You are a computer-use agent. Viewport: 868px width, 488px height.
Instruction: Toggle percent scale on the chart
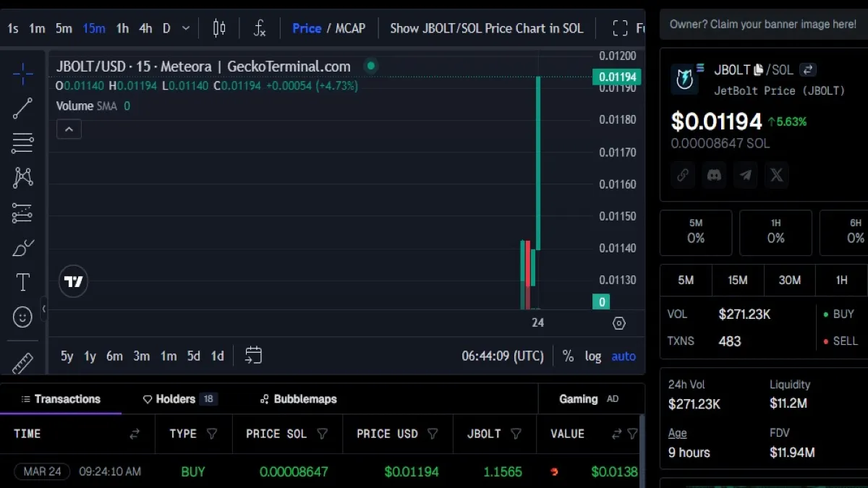click(568, 356)
